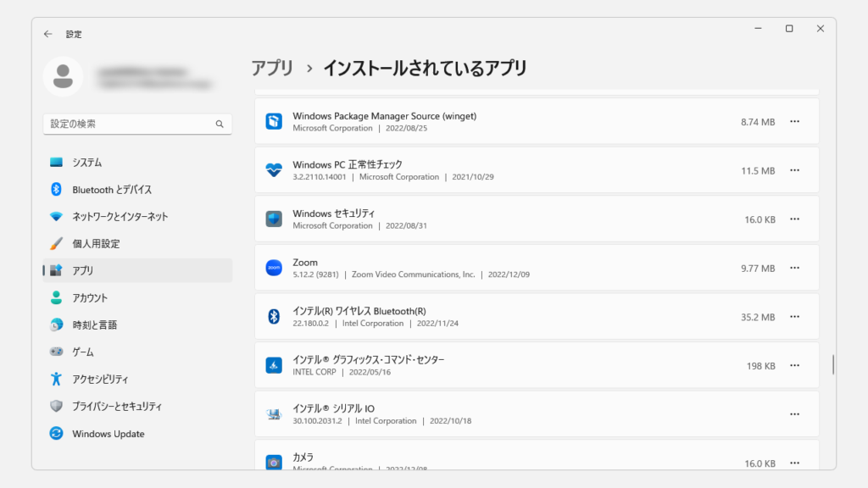Click the personalization paintbrush icon

point(56,243)
